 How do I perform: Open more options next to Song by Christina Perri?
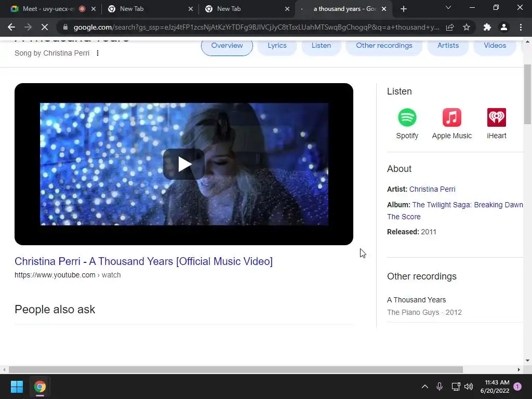click(x=98, y=53)
